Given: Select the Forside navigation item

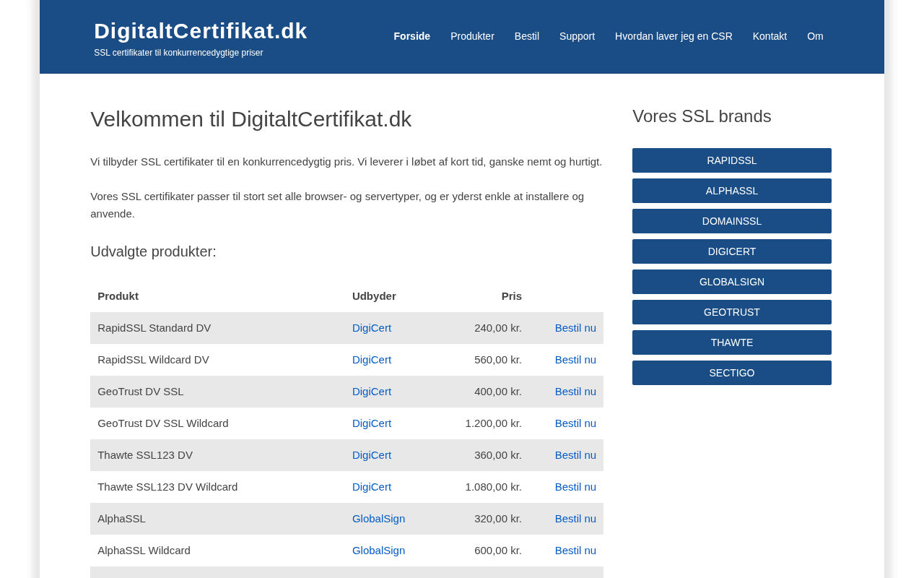Looking at the screenshot, I should click(411, 36).
